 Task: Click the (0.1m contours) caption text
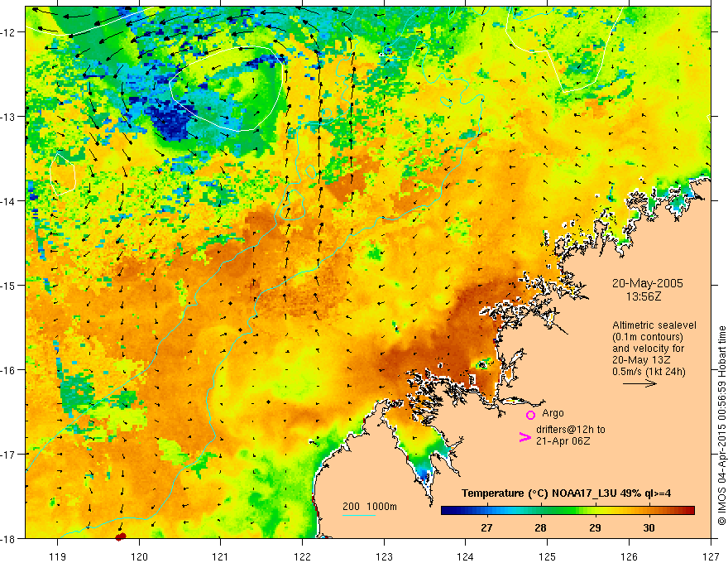pos(648,337)
